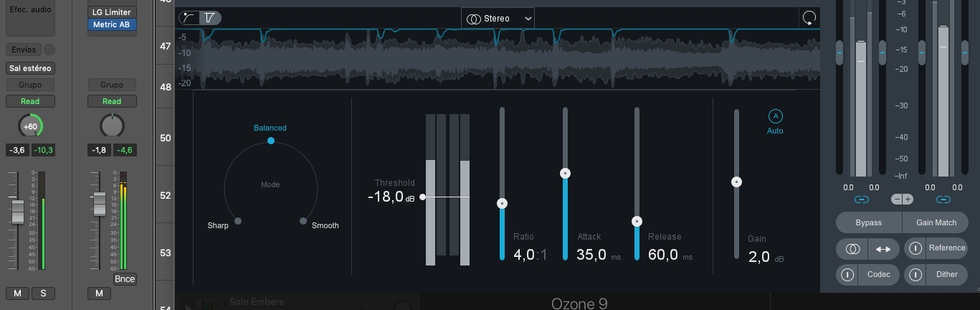Open the Sal estéreo output selector
This screenshot has width=980, height=310.
[30, 69]
